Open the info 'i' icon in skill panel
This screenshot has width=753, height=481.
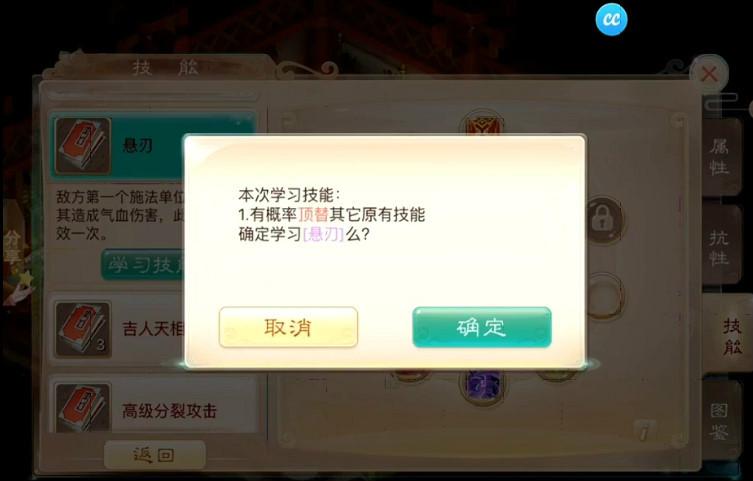644,431
